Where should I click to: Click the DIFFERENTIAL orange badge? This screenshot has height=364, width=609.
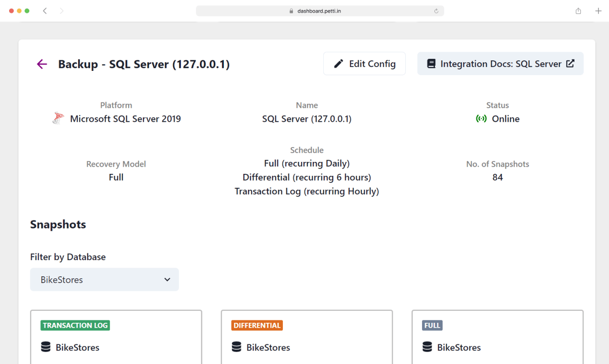click(257, 325)
